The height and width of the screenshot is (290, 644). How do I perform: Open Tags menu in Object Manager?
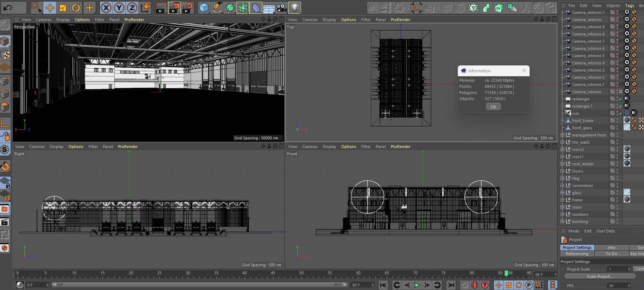point(630,6)
